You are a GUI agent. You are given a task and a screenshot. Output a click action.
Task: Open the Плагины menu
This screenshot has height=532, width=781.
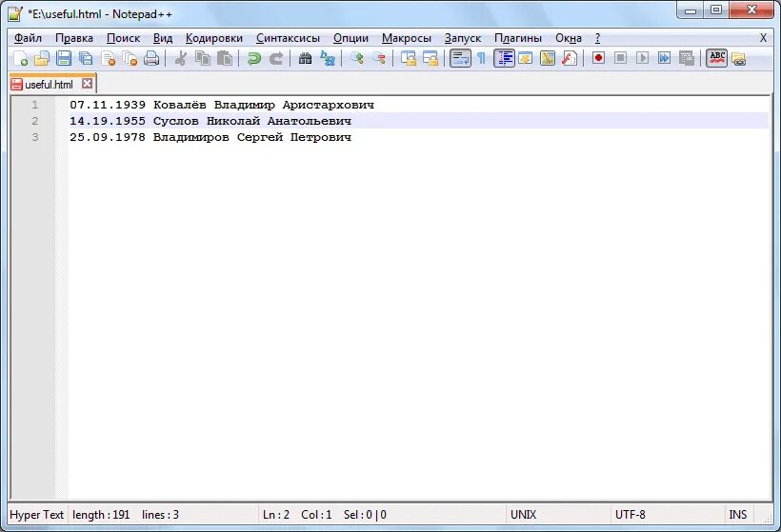click(518, 38)
